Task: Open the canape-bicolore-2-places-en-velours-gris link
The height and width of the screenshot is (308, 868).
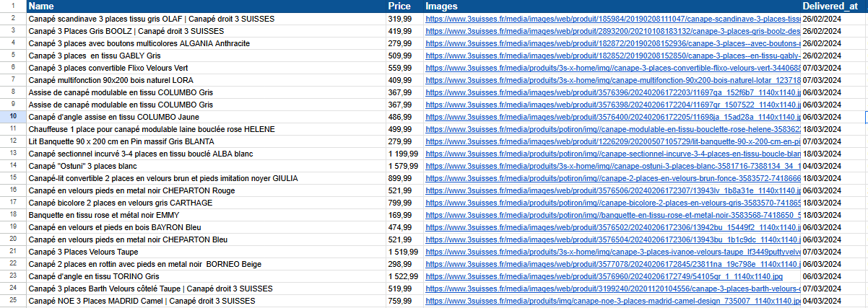Action: tap(612, 203)
